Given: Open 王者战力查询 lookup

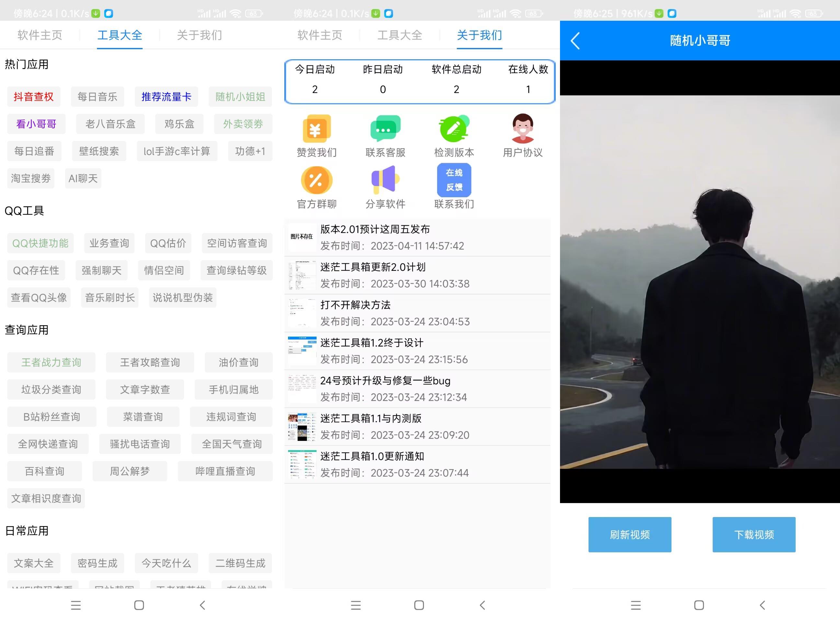Looking at the screenshot, I should coord(51,362).
